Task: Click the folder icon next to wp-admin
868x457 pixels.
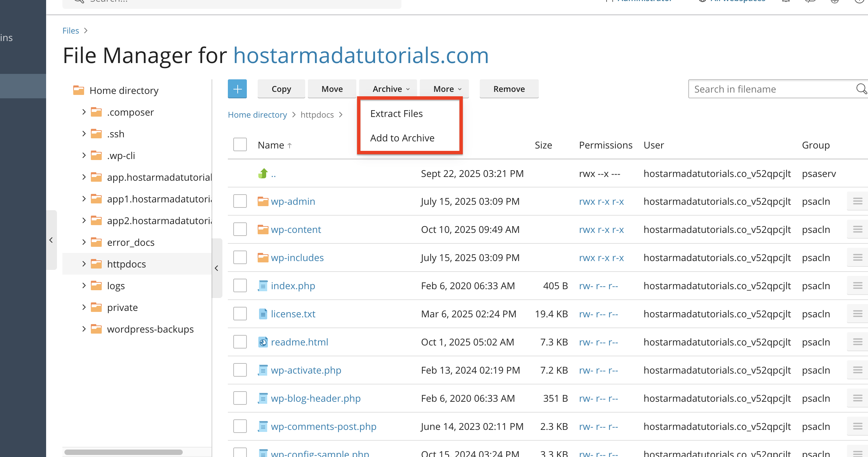Action: coord(263,201)
